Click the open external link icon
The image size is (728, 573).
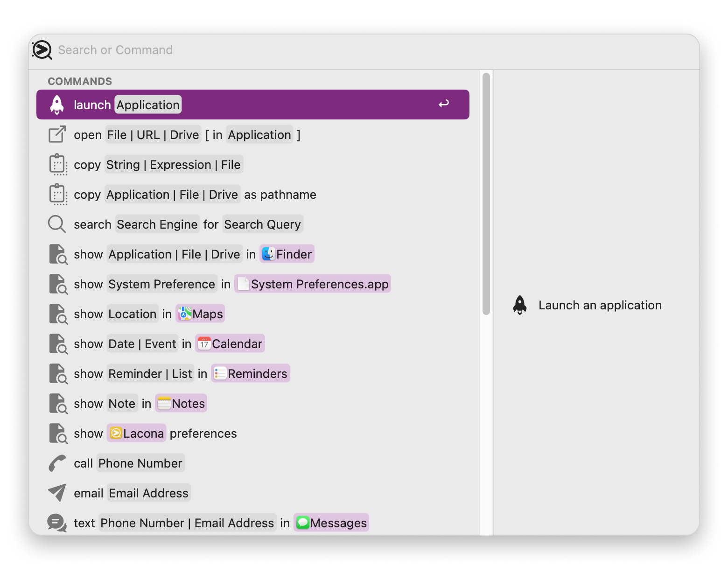click(57, 135)
